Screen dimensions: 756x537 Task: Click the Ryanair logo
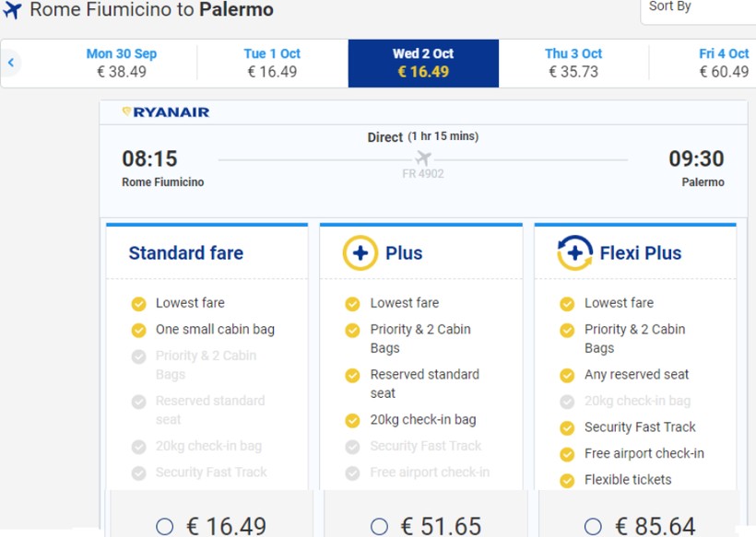166,112
